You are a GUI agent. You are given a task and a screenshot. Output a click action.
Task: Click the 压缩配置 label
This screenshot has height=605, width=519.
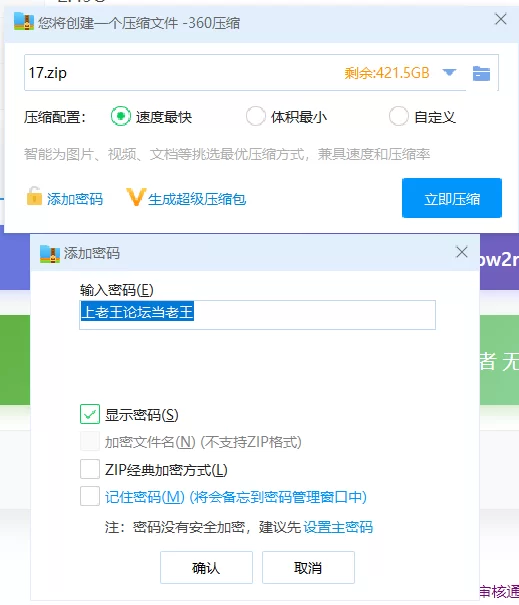pos(55,117)
